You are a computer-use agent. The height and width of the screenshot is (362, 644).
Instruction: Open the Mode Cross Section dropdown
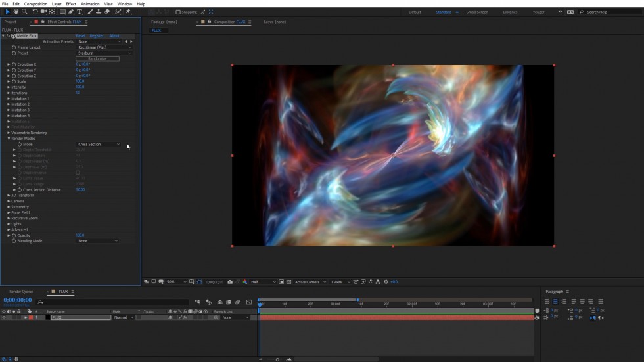coord(99,144)
